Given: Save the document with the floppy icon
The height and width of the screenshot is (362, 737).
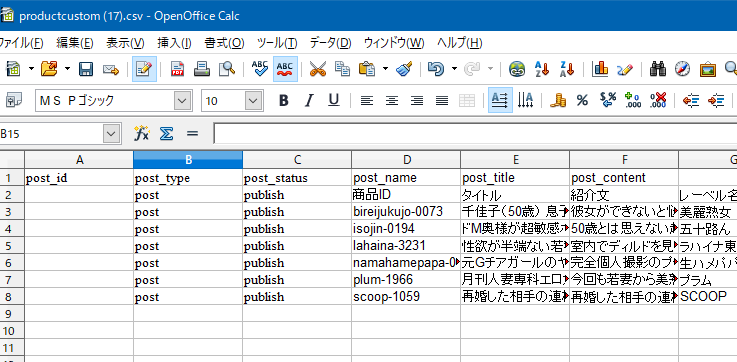Looking at the screenshot, I should click(86, 70).
